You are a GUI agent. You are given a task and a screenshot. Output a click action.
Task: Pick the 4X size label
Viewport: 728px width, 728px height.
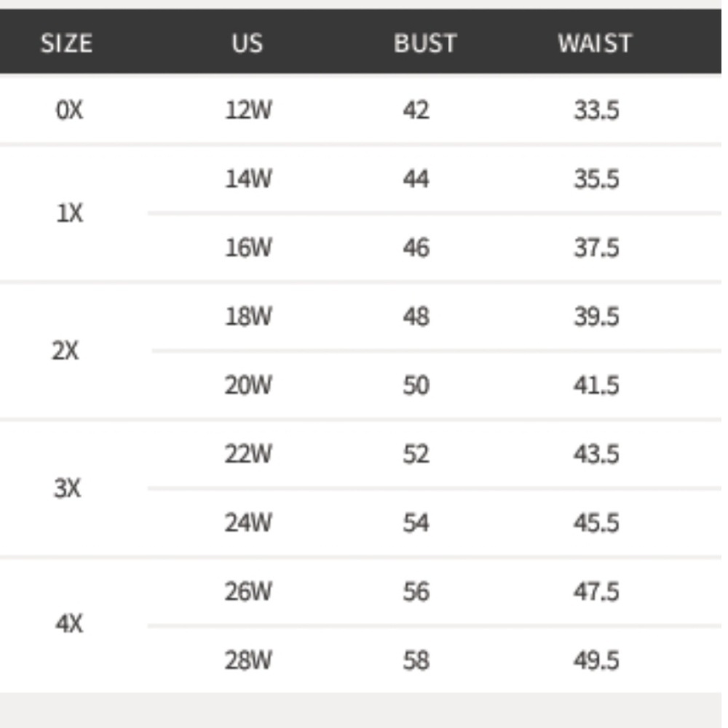[x=69, y=625]
